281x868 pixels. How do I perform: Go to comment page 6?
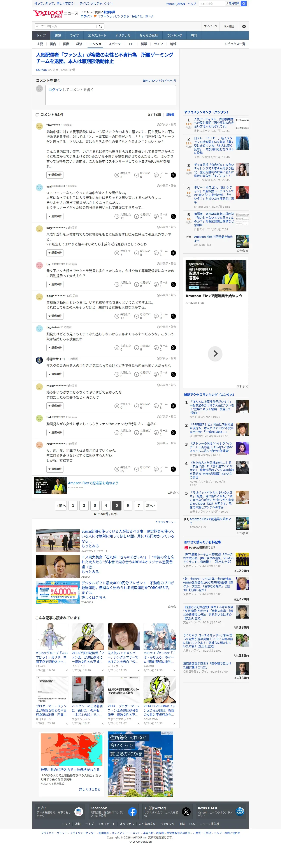pyautogui.click(x=128, y=505)
